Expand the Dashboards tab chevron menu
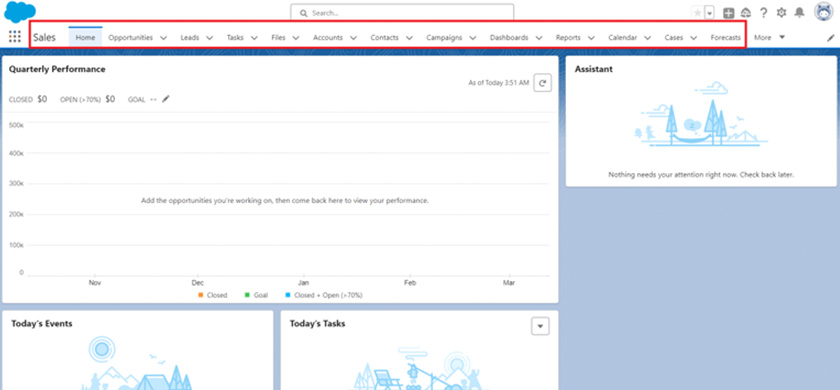The image size is (840, 390). pyautogui.click(x=538, y=38)
